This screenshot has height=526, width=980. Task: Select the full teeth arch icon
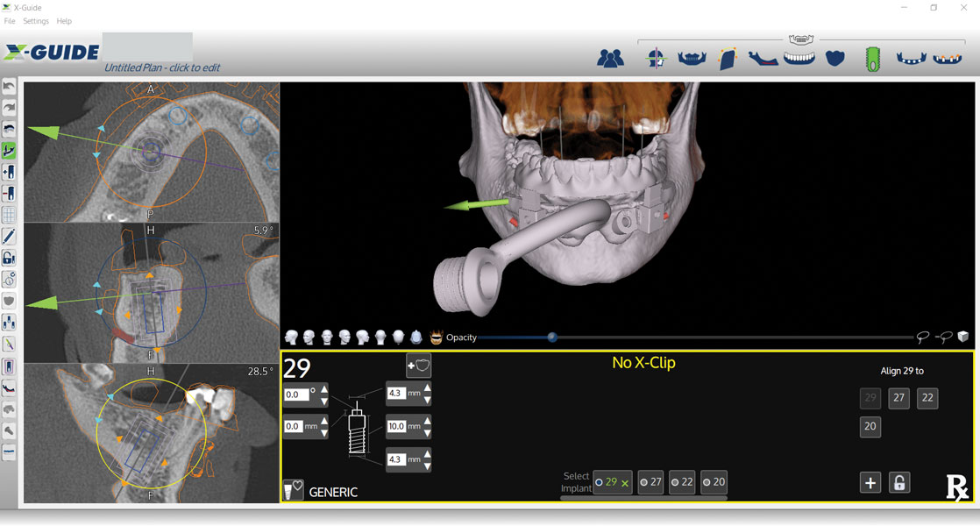tap(799, 57)
